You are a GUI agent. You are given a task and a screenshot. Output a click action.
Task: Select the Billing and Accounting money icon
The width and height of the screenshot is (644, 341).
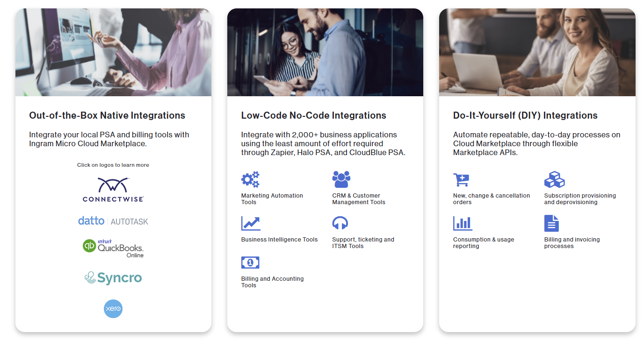coord(250,263)
